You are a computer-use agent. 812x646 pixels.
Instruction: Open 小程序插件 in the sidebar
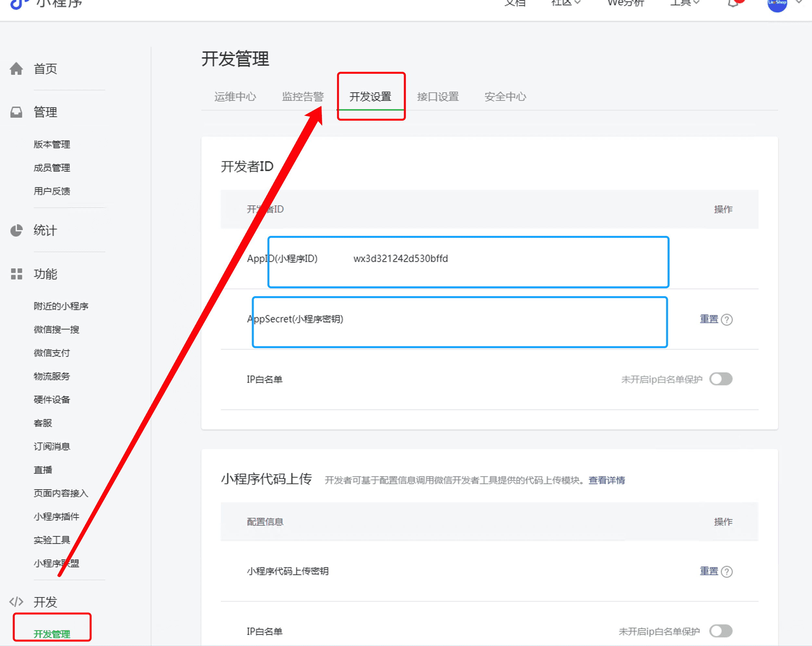point(56,516)
